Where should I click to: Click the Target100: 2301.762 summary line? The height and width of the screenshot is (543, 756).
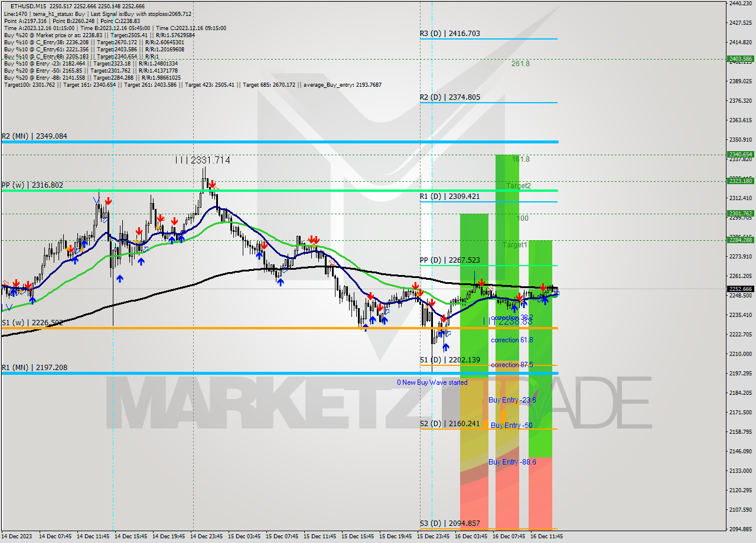coord(193,84)
